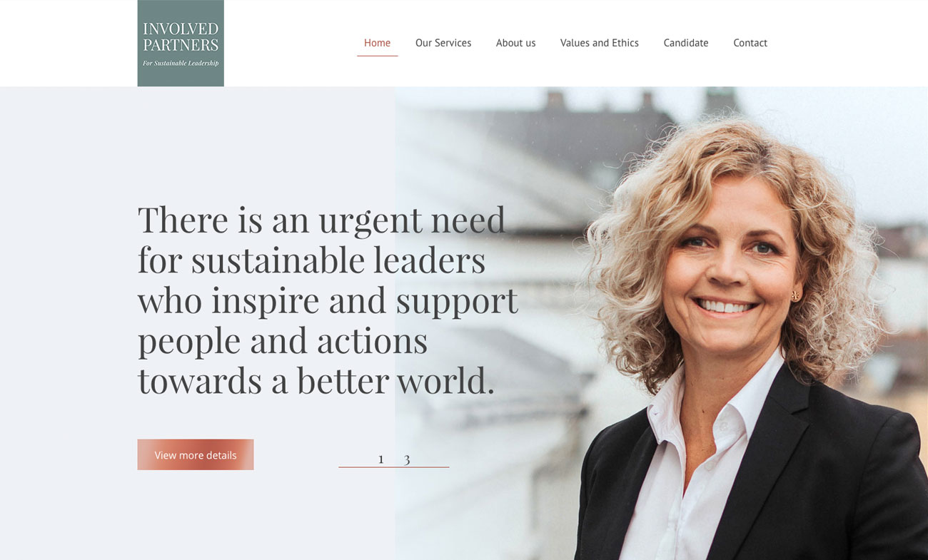Jump to slide number 3

407,459
